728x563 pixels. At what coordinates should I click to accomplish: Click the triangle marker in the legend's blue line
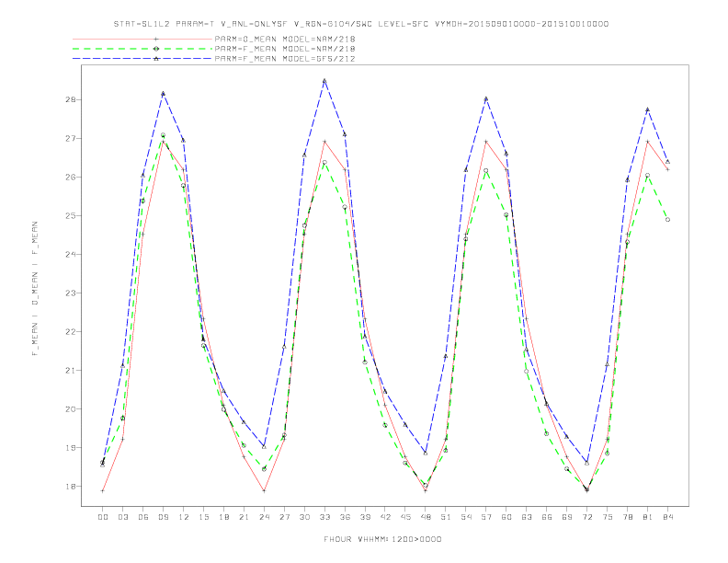click(x=156, y=59)
